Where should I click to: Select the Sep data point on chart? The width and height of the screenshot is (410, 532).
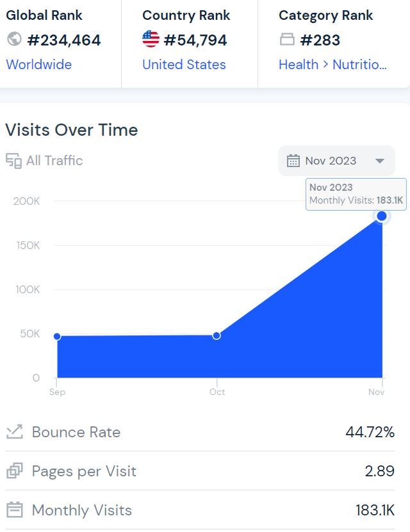(57, 337)
